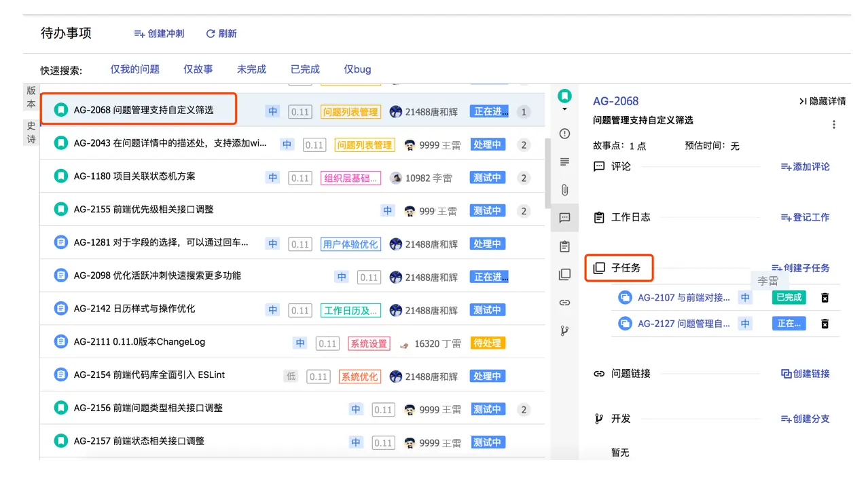Open the development branch sidebar icon
The height and width of the screenshot is (477, 868).
[564, 330]
